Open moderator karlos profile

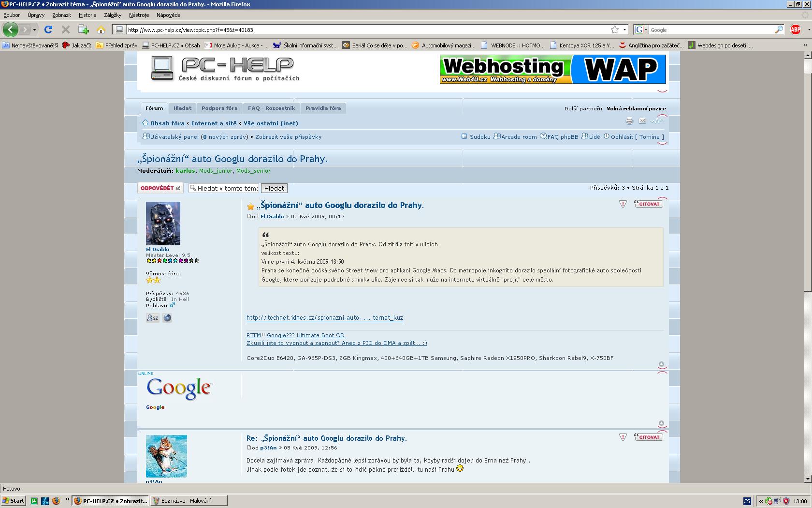click(x=185, y=171)
